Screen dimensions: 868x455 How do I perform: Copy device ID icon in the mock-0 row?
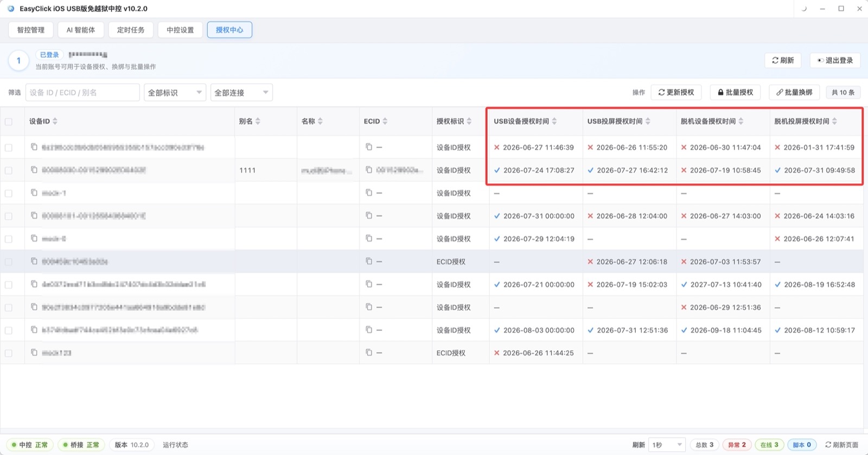pyautogui.click(x=34, y=238)
